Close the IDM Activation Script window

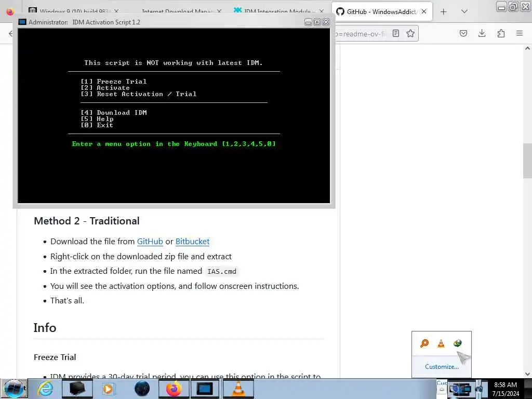pos(326,22)
